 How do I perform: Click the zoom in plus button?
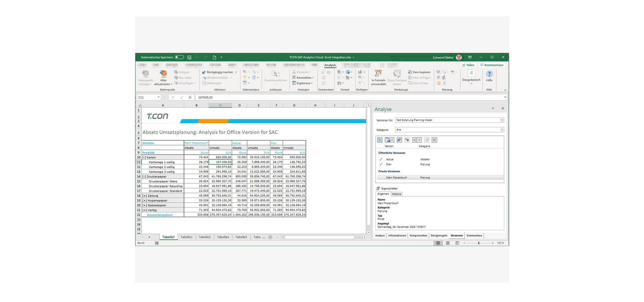tap(493, 243)
